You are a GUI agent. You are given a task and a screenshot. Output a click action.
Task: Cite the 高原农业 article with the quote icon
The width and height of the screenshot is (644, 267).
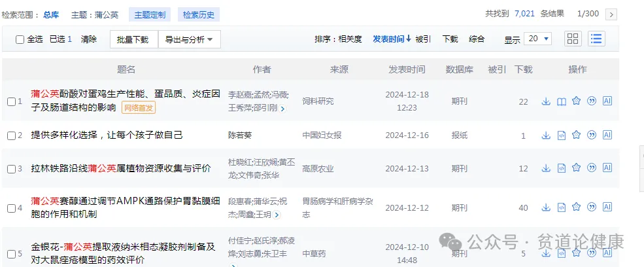click(592, 168)
